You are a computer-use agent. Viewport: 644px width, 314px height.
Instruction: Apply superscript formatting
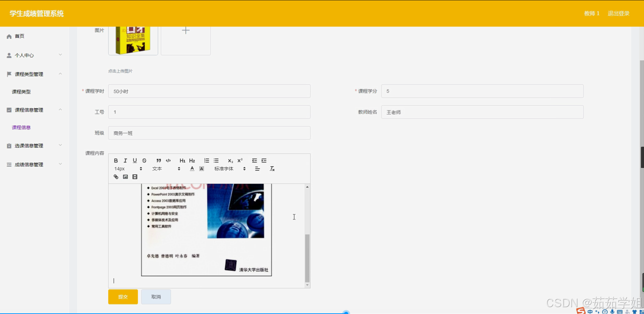240,160
